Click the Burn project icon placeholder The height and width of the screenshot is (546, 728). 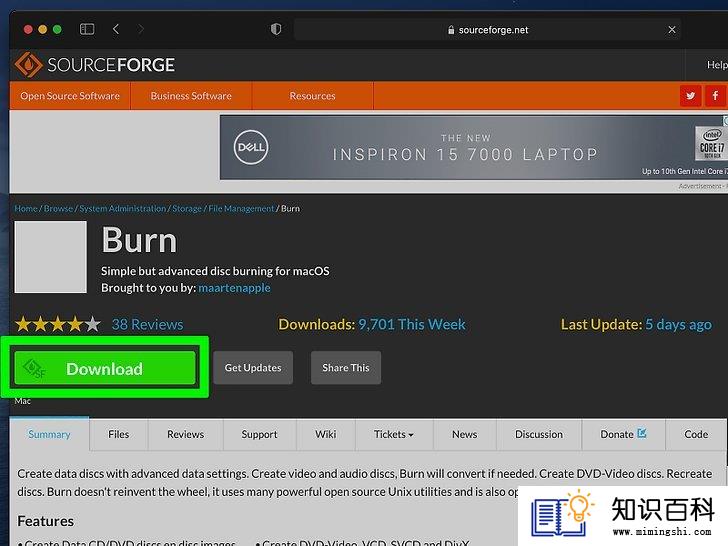tap(51, 257)
